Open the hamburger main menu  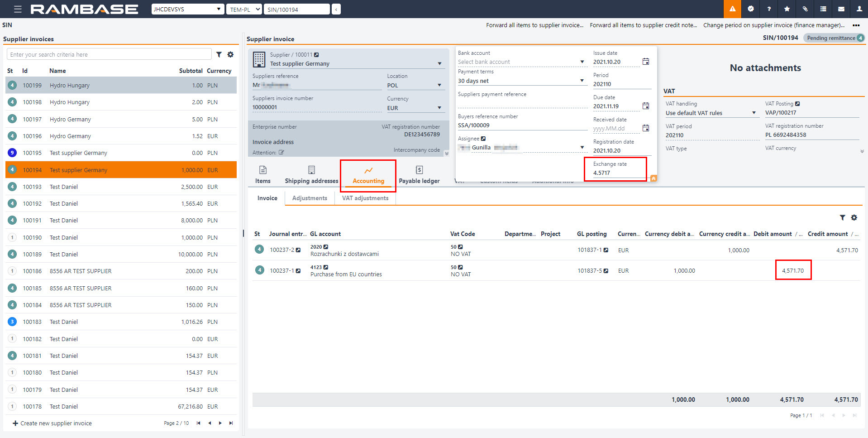[x=18, y=9]
